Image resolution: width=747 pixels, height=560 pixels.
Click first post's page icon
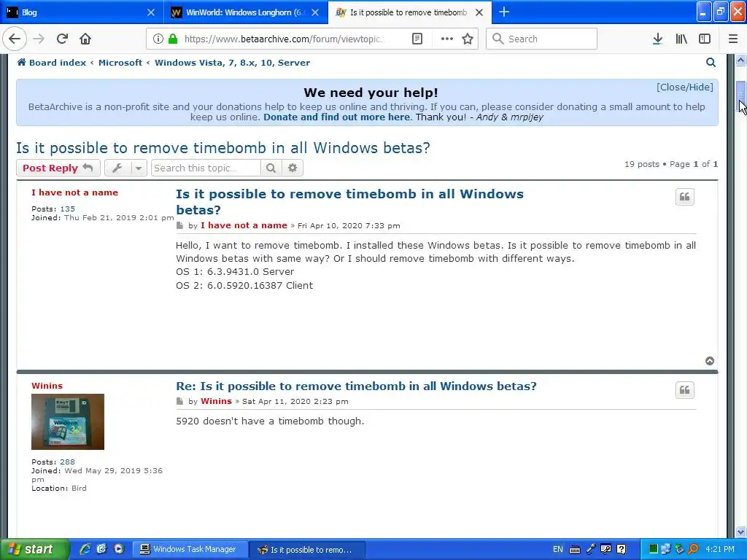point(179,226)
